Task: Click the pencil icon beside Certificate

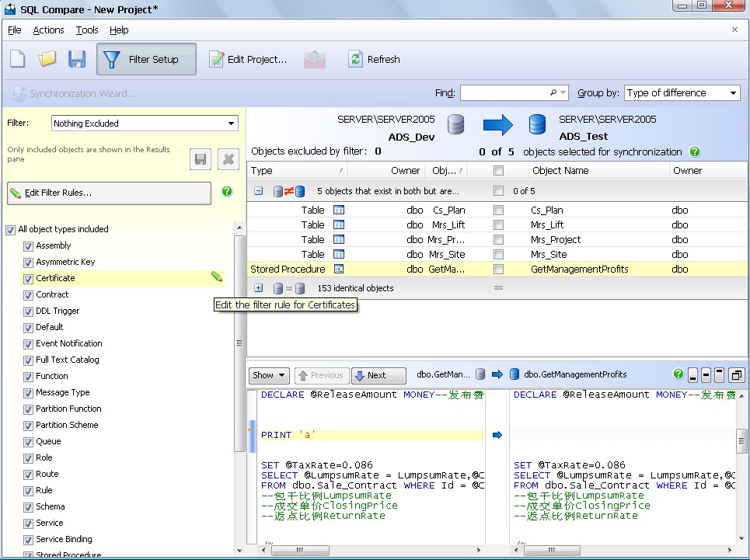Action: pyautogui.click(x=217, y=277)
